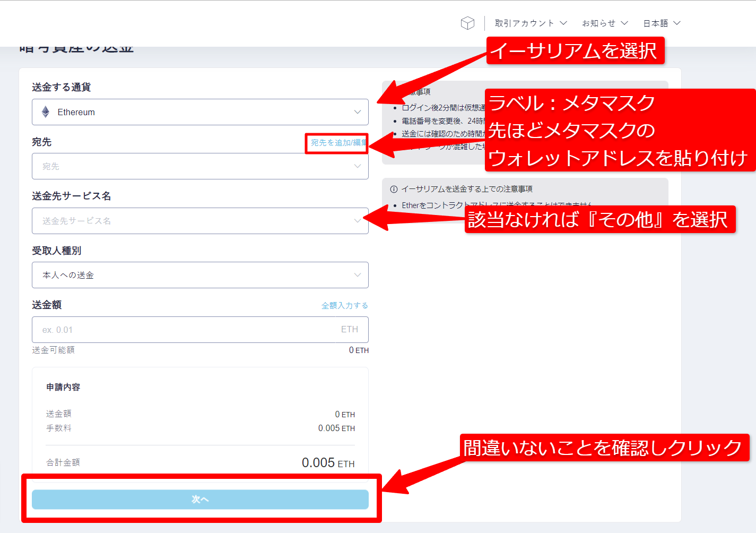The height and width of the screenshot is (533, 756).
Task: Click the Ethereum diamond logo icon
Action: click(x=46, y=112)
